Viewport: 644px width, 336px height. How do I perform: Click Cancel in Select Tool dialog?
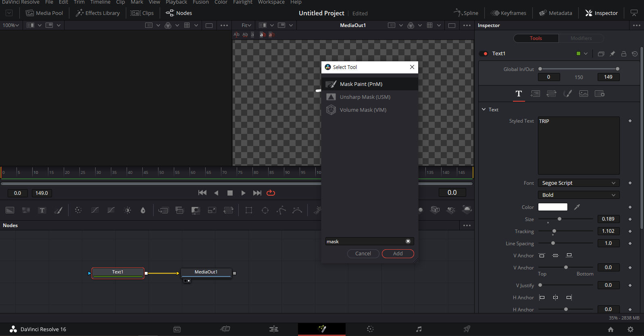[x=363, y=253]
